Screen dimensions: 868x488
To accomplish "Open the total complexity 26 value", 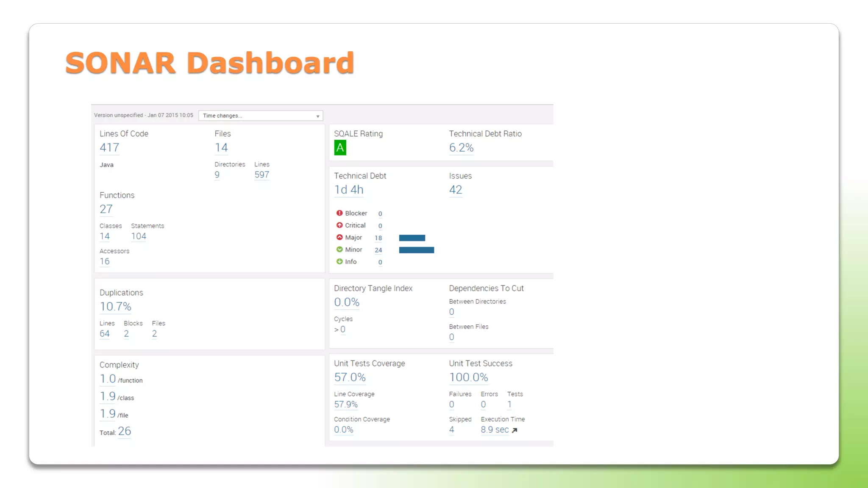I will coord(125,431).
